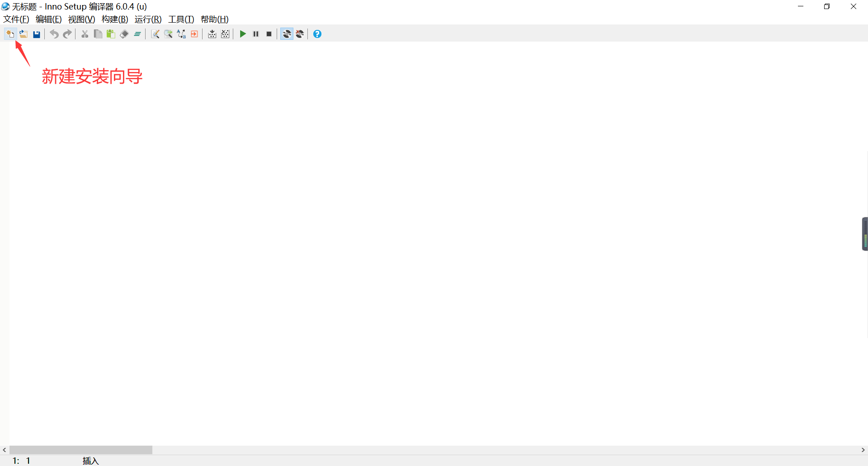Undo the last edit
This screenshot has height=466, width=868.
point(54,34)
